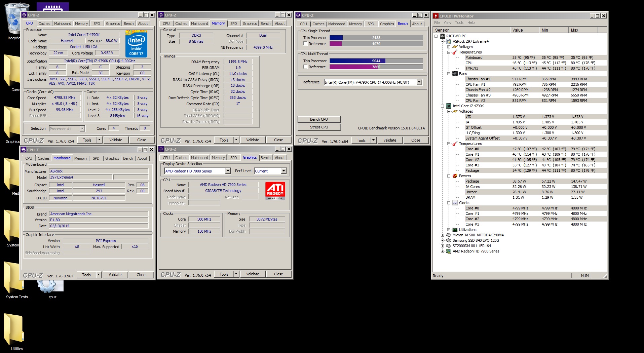Click Tools button in Mainboard window
This screenshot has height=353, width=644.
(86, 275)
